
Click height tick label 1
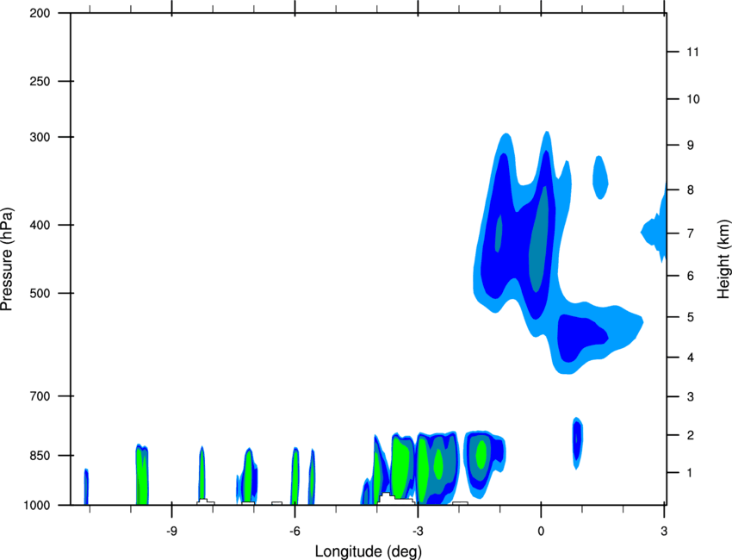tap(690, 473)
